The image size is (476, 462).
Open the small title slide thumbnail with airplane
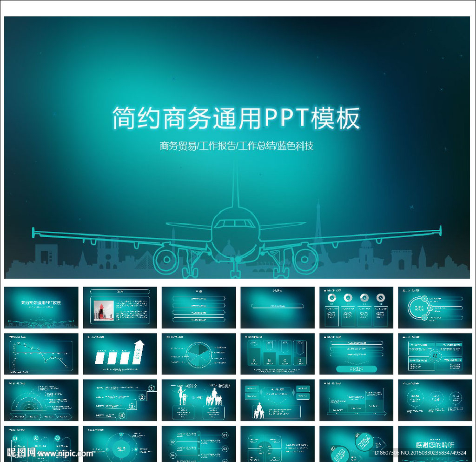click(41, 308)
